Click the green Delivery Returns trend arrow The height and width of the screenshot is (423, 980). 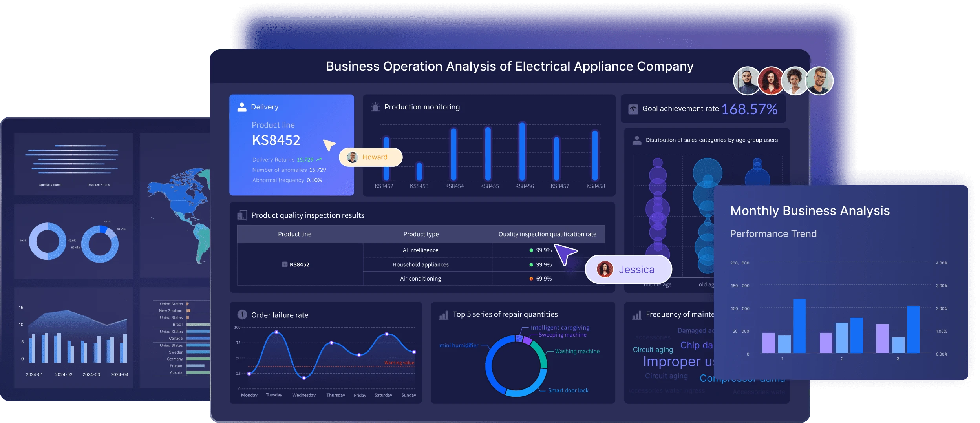coord(319,160)
